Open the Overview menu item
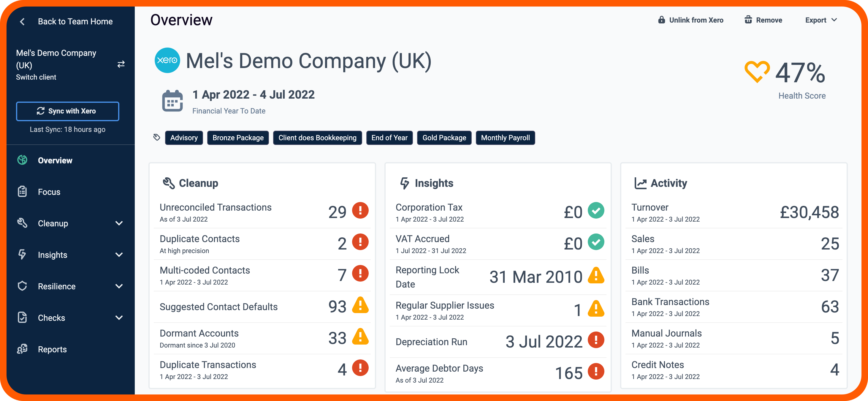This screenshot has height=401, width=868. 70,160
